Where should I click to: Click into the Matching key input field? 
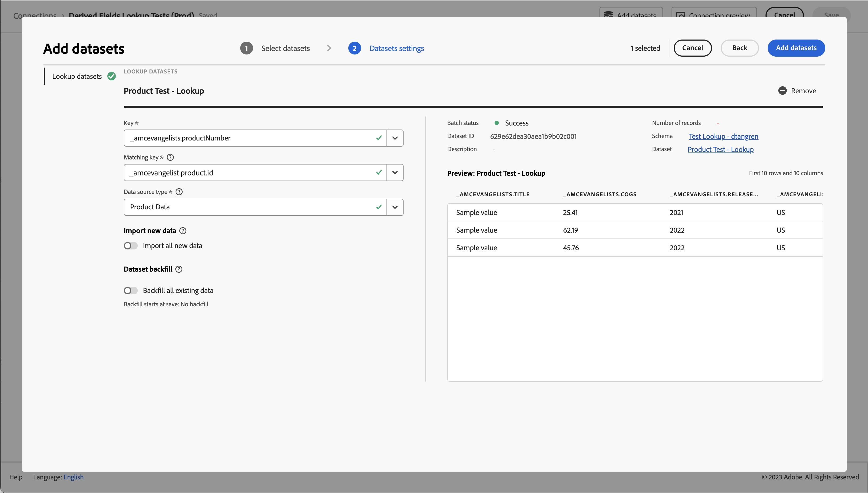coord(250,173)
